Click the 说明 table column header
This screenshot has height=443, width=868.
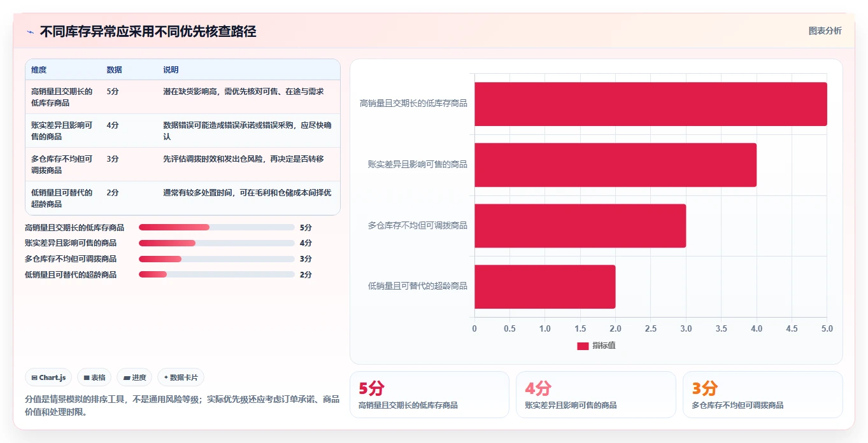pos(171,70)
